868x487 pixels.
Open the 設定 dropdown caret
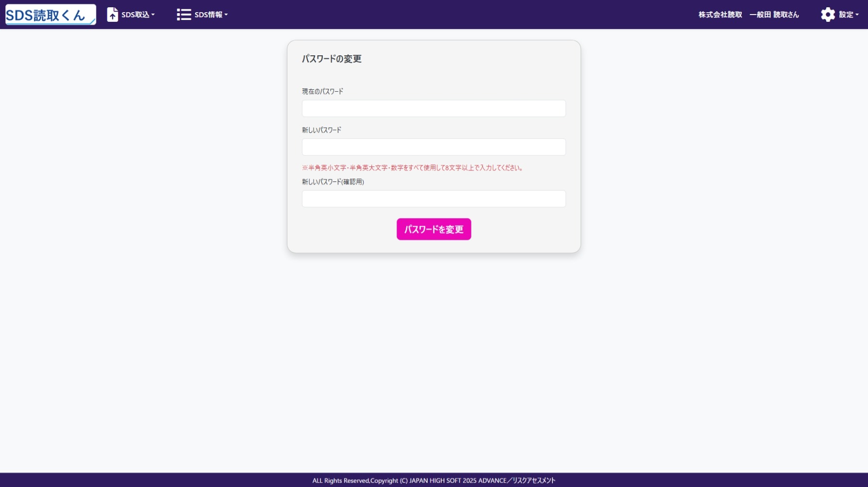857,15
